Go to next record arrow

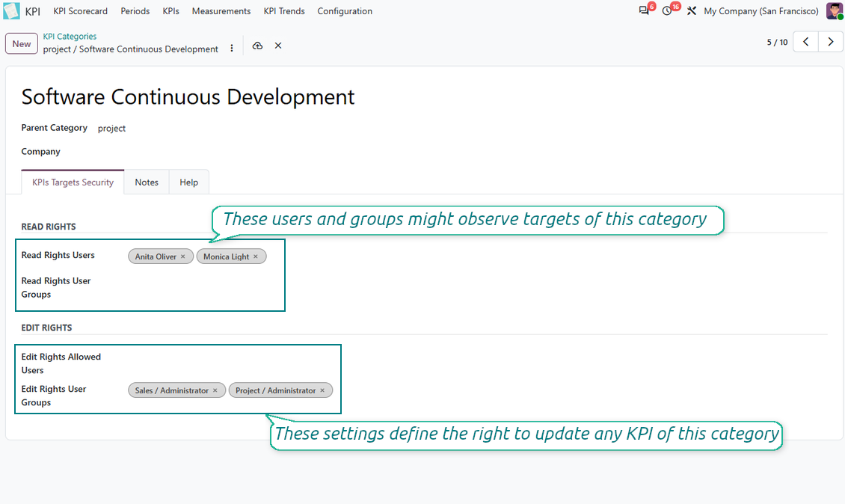pyautogui.click(x=831, y=42)
